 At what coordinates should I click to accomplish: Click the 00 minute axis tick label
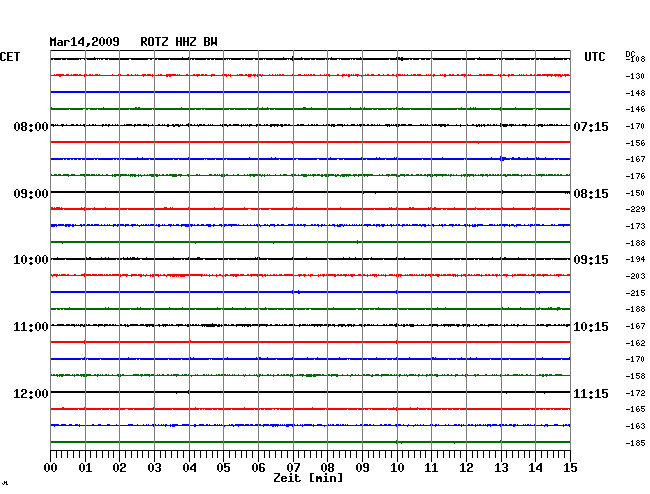click(51, 468)
